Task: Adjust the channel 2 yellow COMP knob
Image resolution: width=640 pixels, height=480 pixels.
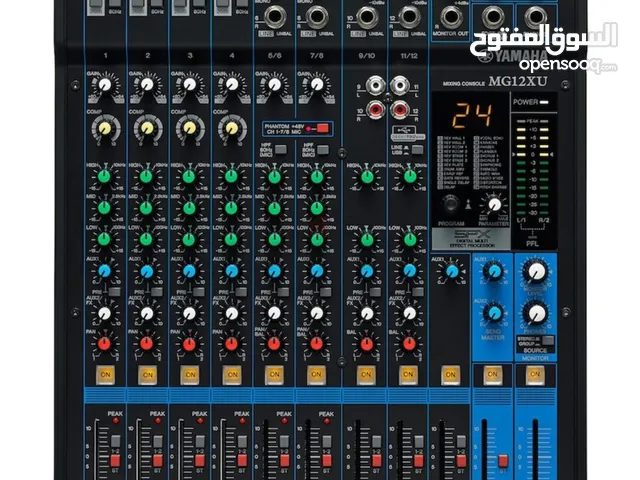Action: tap(147, 129)
